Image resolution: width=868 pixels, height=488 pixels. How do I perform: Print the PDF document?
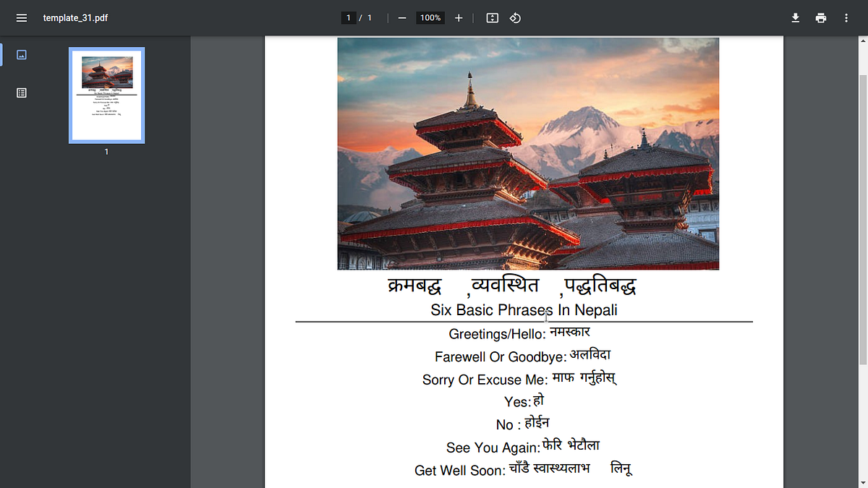tap(821, 17)
